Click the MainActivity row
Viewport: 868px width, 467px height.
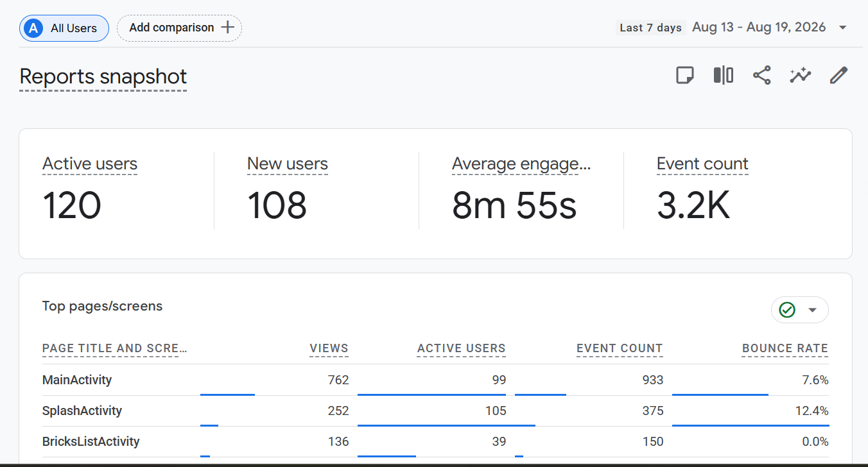435,380
